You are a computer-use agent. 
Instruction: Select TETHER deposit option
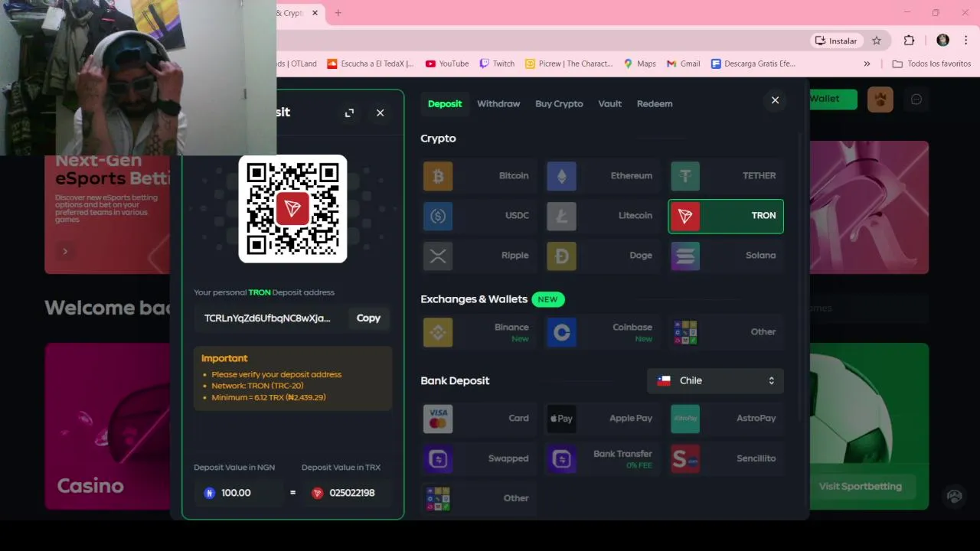coord(726,176)
